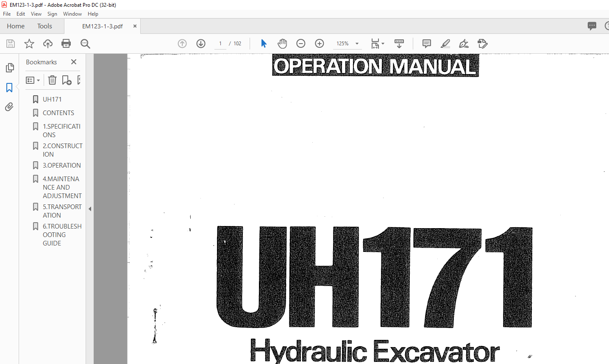Viewport: 609px width, 364px height.
Task: Open the UH171 bookmark
Action: [x=52, y=99]
